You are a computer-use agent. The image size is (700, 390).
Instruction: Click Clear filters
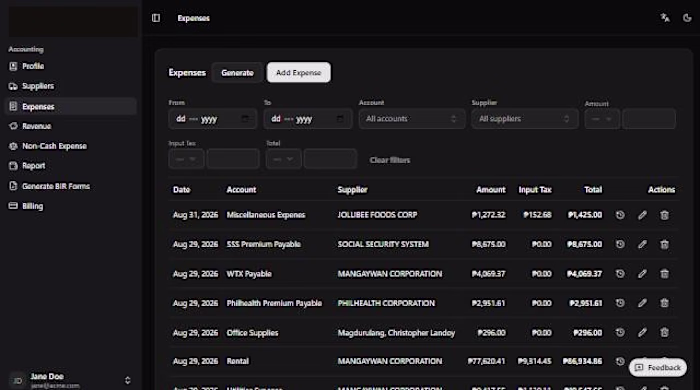tap(390, 160)
